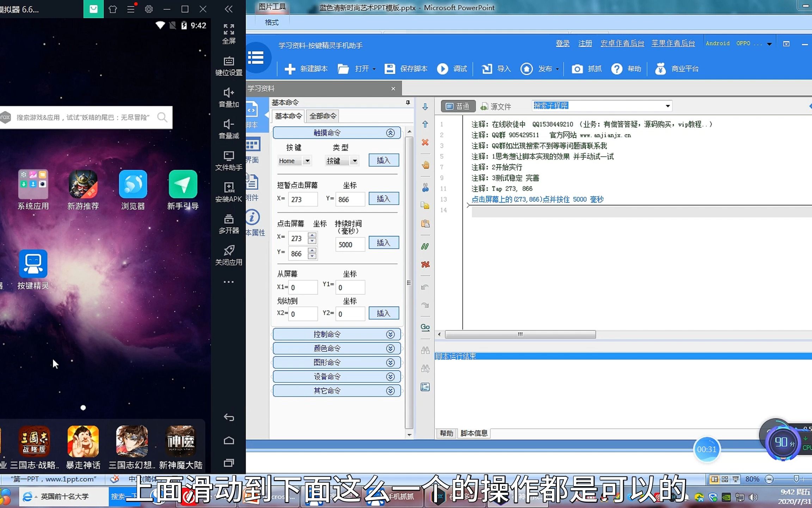
Task: Select the 普通 normal view tab
Action: pyautogui.click(x=458, y=106)
